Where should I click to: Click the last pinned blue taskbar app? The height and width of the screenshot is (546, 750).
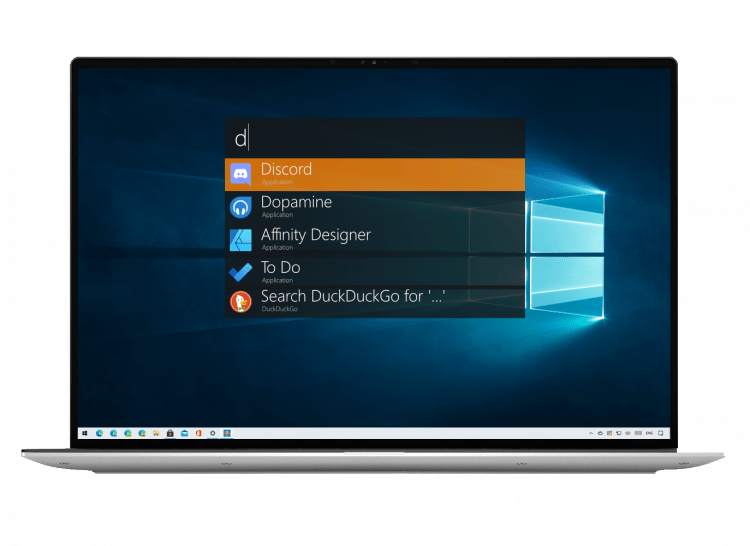(227, 433)
